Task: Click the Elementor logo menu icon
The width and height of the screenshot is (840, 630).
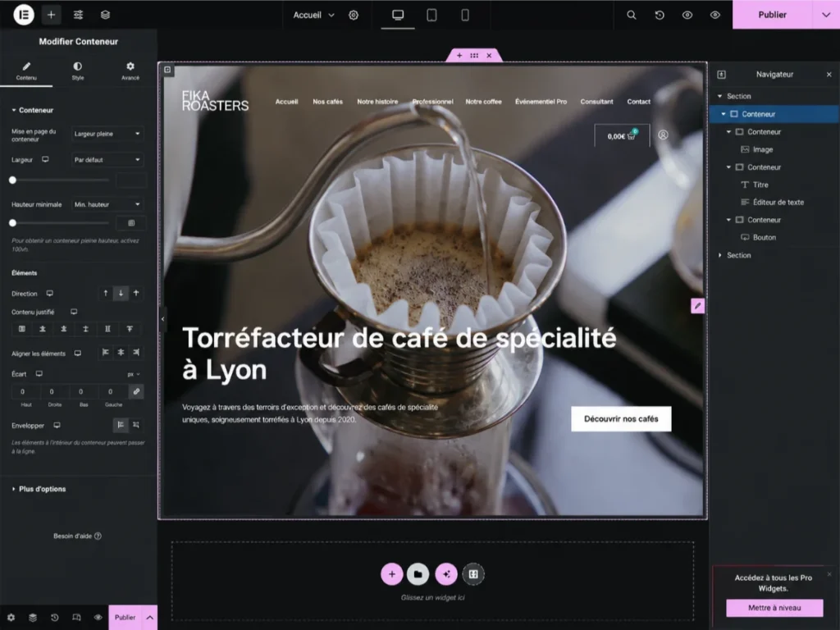Action: point(24,15)
